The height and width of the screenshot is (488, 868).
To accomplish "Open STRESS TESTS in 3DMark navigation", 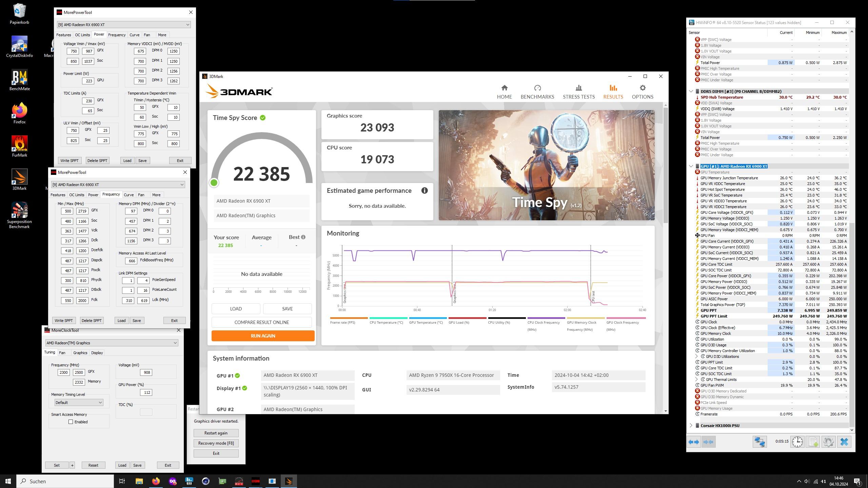I will (578, 92).
